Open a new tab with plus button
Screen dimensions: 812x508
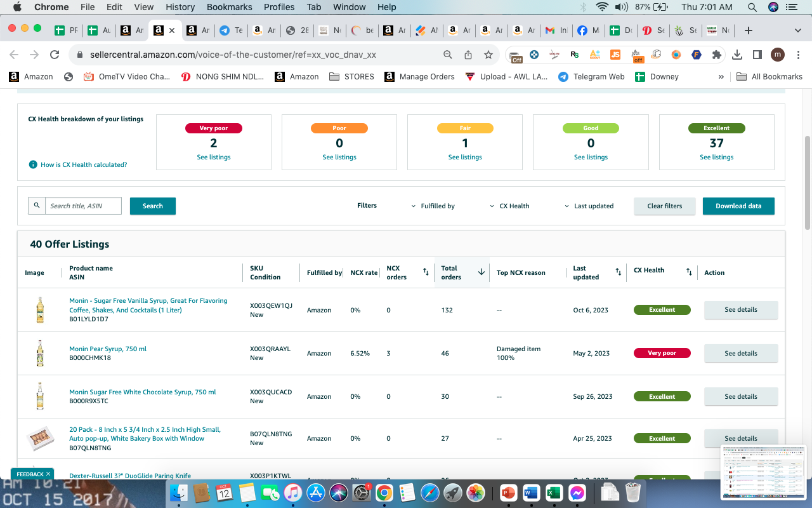coord(749,30)
